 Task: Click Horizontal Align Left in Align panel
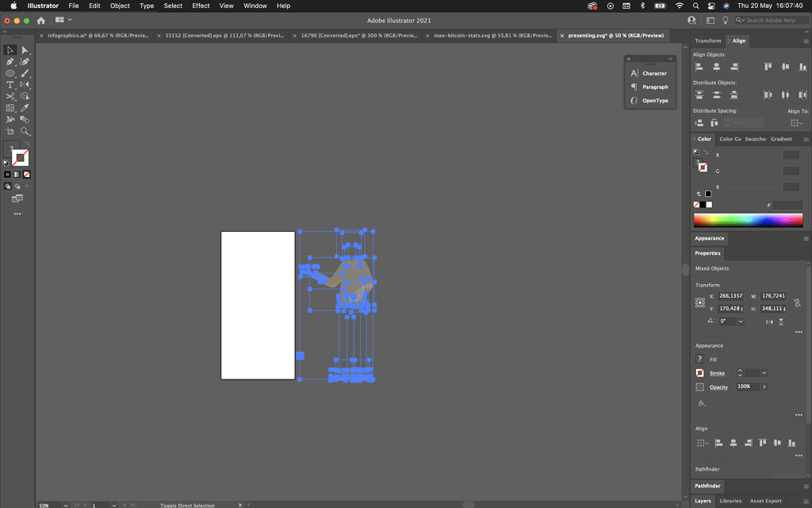(699, 67)
